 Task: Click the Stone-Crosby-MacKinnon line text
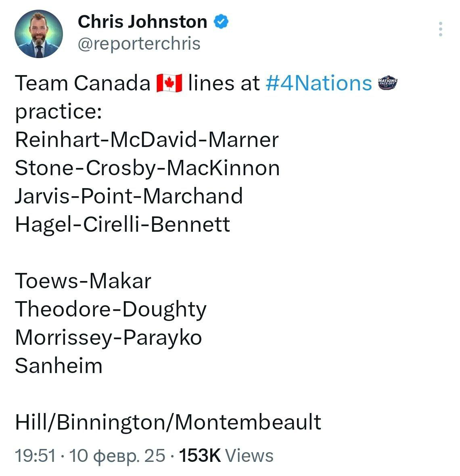pos(147,168)
